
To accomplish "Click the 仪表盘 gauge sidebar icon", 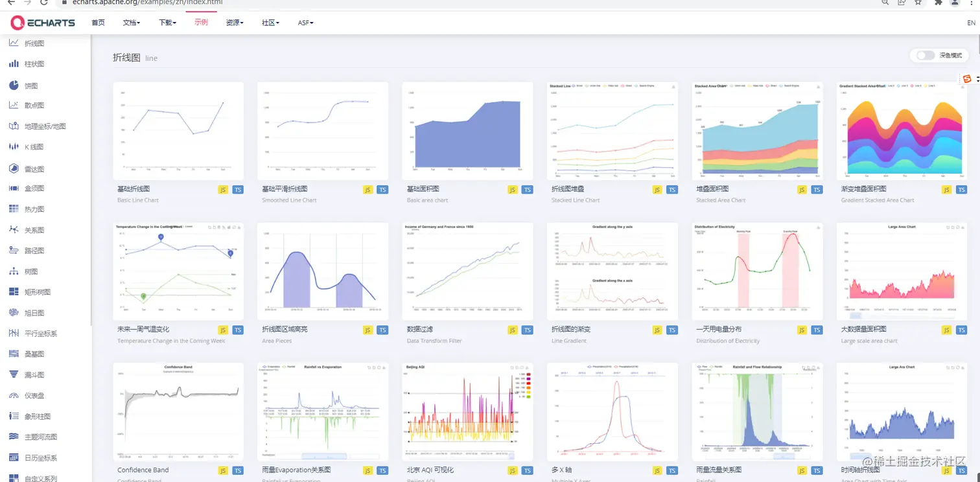I will click(13, 396).
